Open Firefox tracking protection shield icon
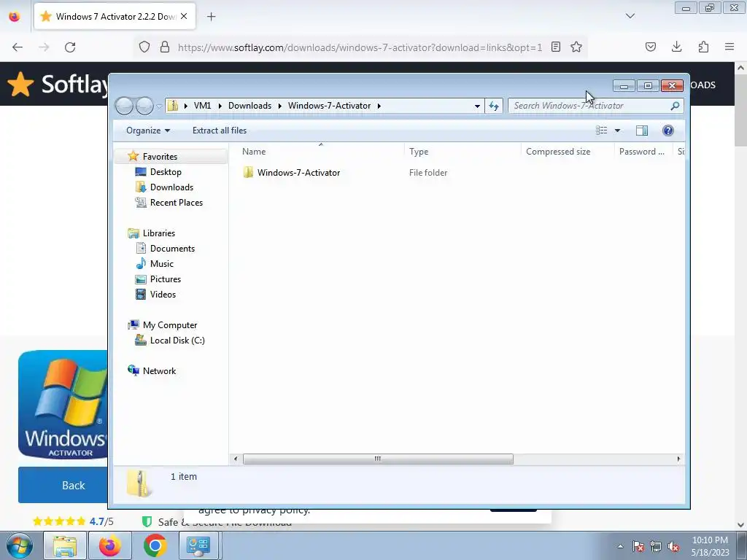This screenshot has width=747, height=560. 144,47
